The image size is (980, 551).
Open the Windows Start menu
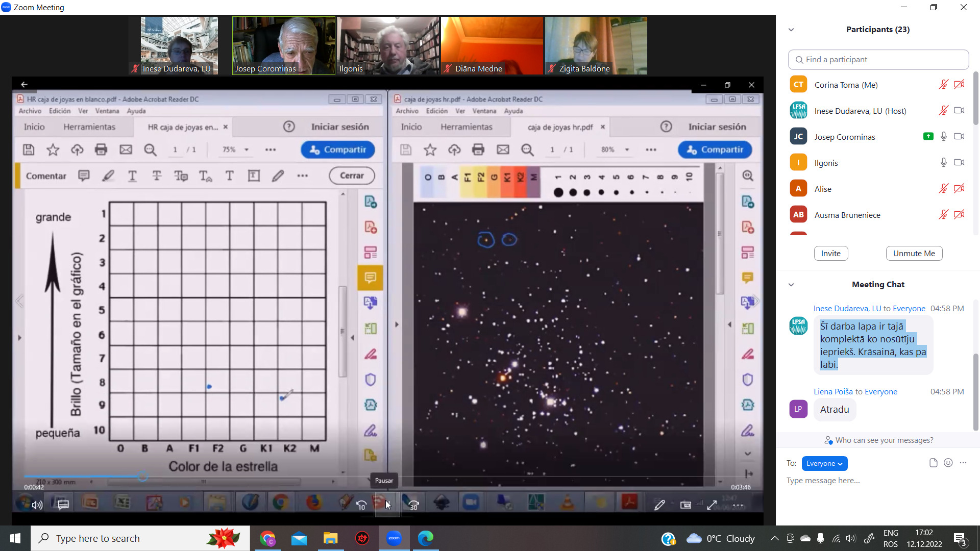click(15, 538)
